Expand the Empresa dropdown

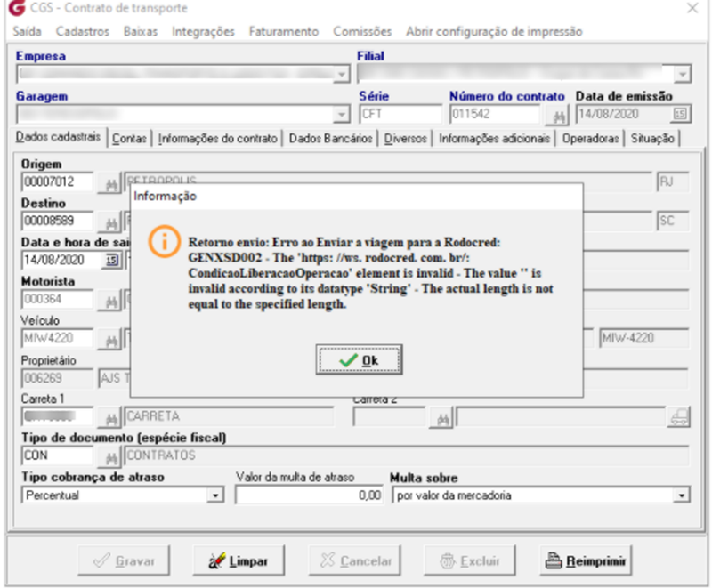point(342,75)
